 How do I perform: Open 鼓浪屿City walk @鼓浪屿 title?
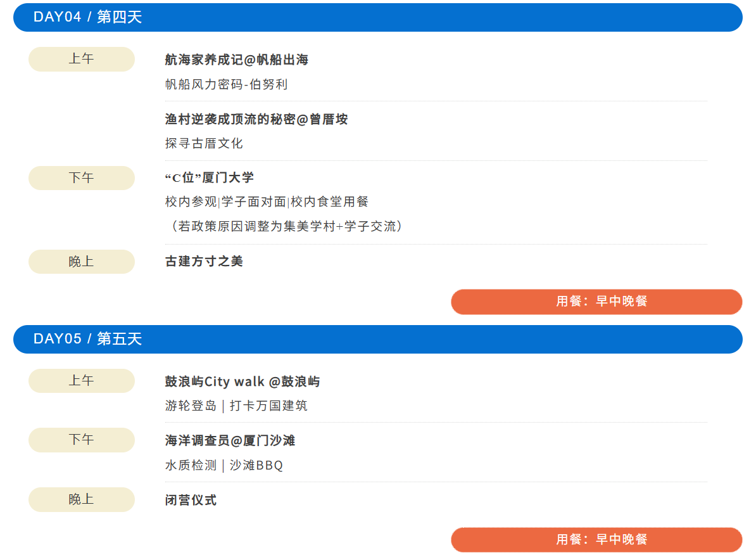coord(243,381)
